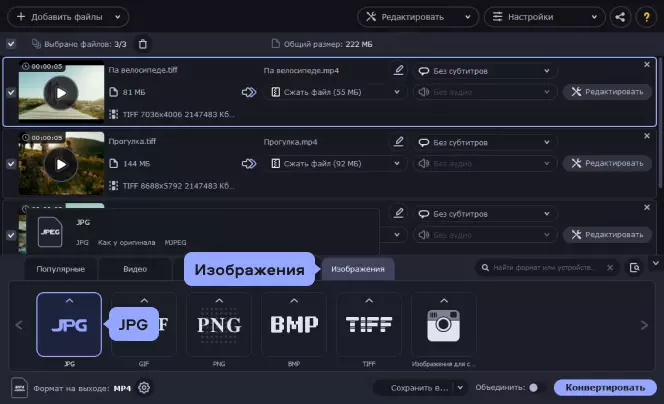Open subtitles dropdown for Прогулка.tiff

point(485,142)
